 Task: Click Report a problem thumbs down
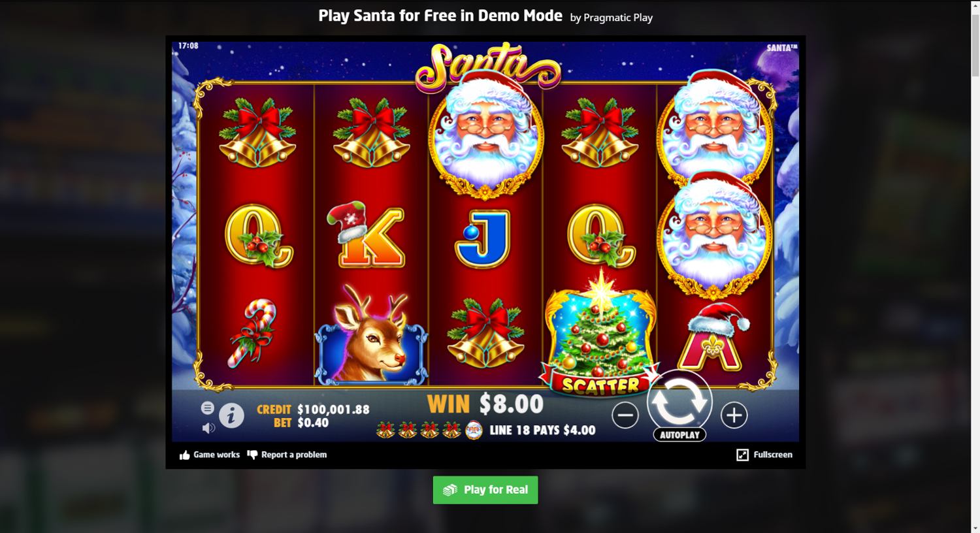(287, 455)
